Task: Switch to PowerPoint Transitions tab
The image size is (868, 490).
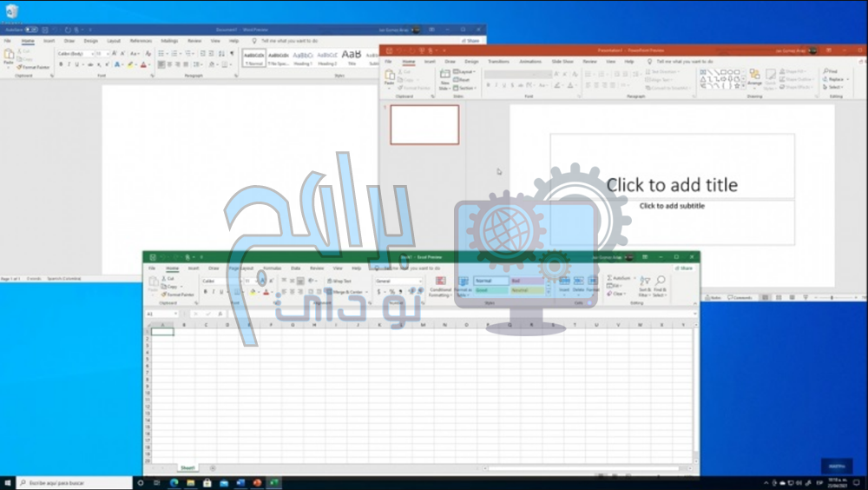Action: click(498, 62)
